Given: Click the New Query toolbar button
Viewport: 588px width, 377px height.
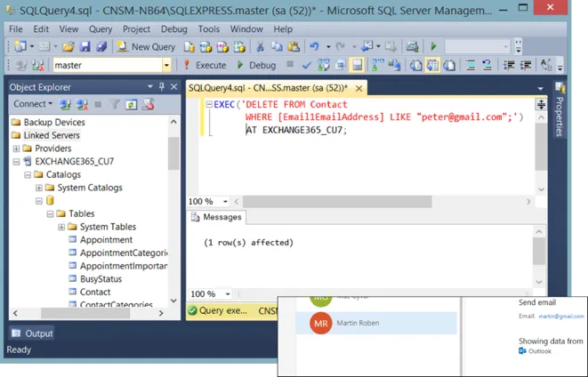Looking at the screenshot, I should pos(146,46).
